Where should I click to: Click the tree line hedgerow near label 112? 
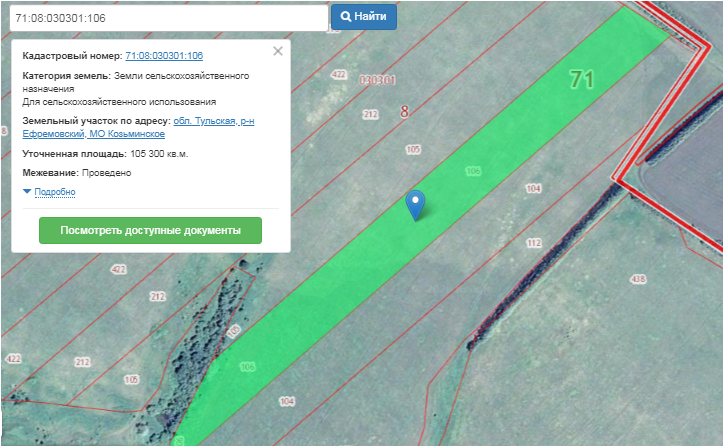pyautogui.click(x=530, y=272)
